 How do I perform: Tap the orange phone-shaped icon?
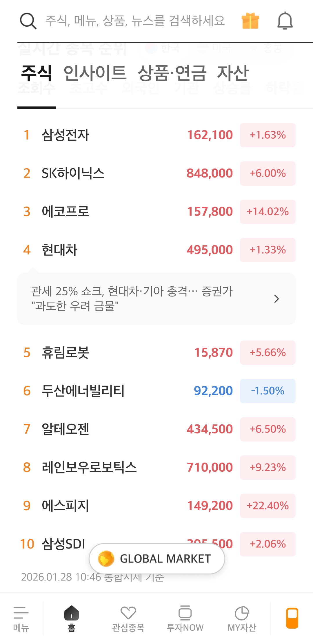(292, 618)
